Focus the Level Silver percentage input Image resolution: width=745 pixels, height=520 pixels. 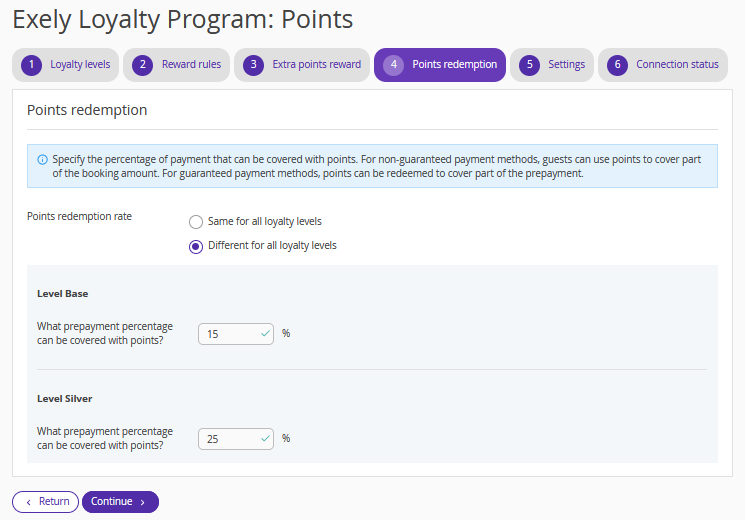coord(236,439)
